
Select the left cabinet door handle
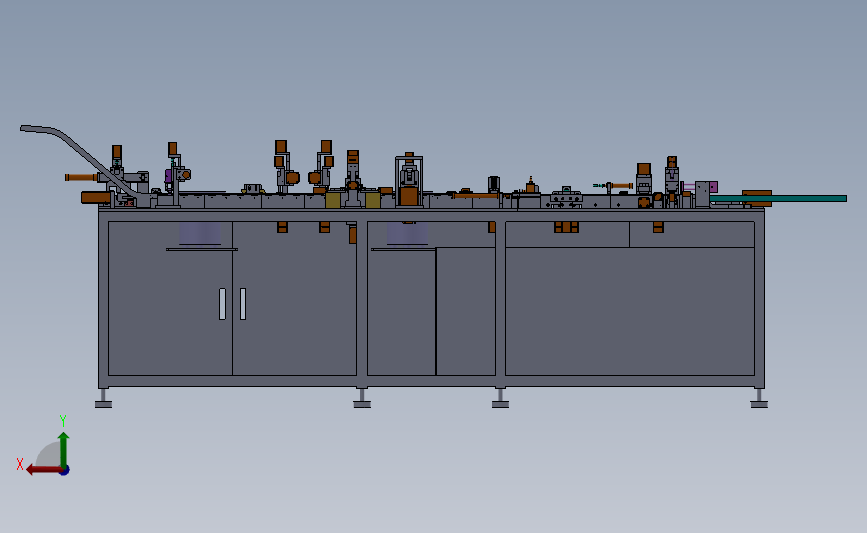click(x=222, y=304)
